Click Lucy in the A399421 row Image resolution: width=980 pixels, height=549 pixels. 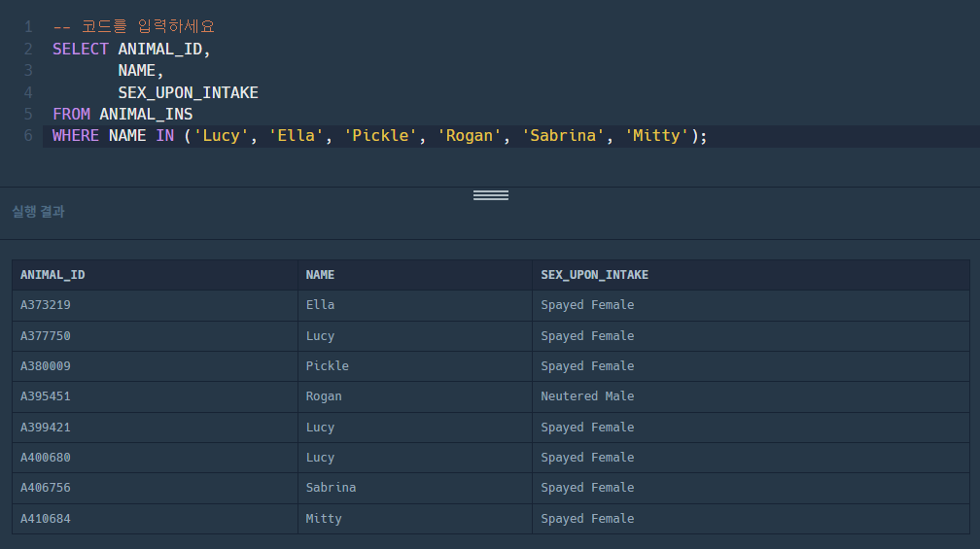[320, 428]
